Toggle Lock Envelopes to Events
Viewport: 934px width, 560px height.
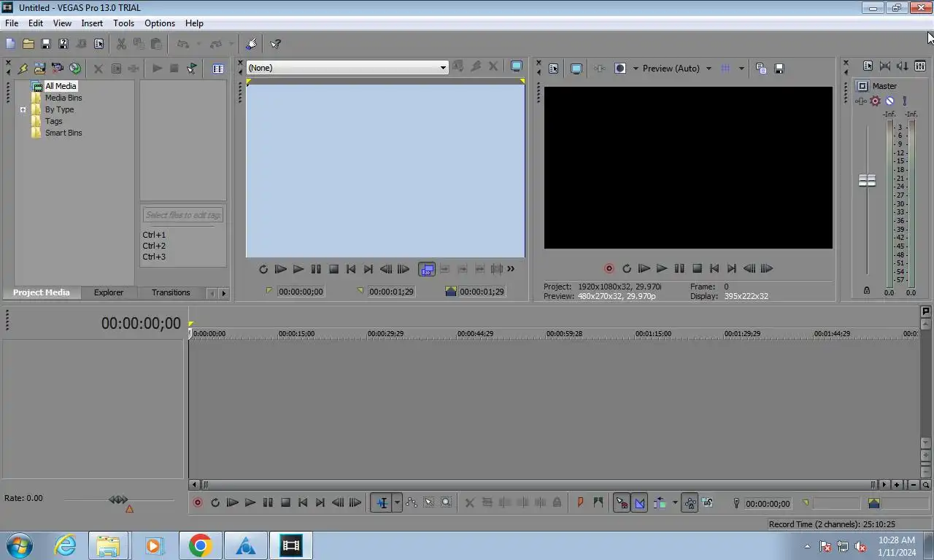coord(690,503)
